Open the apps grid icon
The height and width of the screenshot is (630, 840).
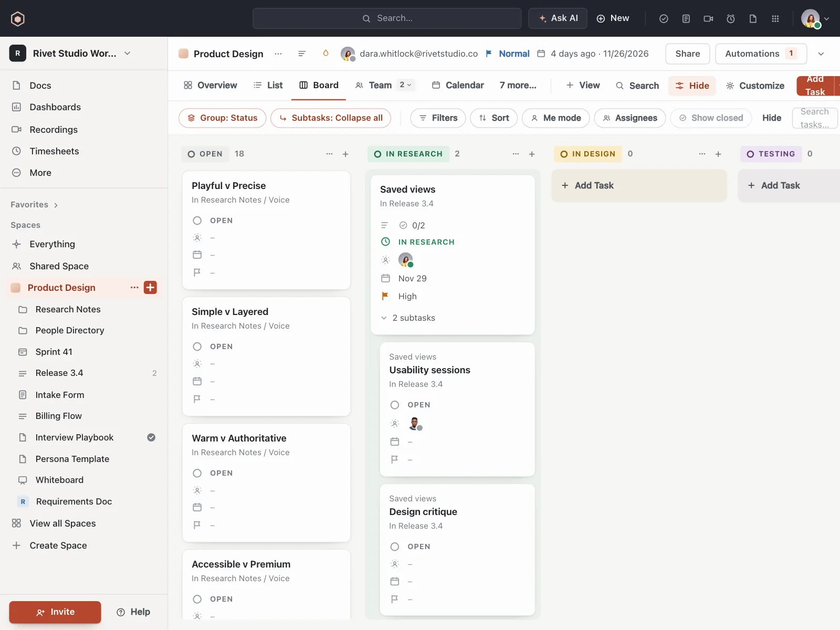tap(775, 18)
